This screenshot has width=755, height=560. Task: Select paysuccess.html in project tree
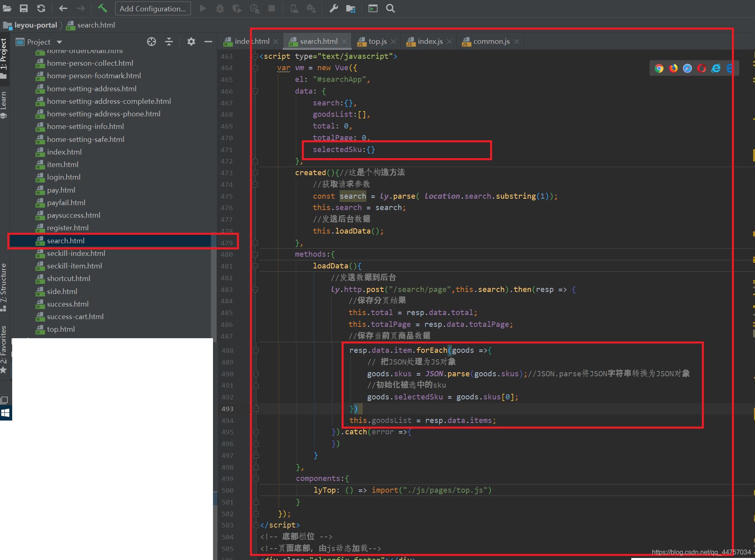tap(73, 215)
